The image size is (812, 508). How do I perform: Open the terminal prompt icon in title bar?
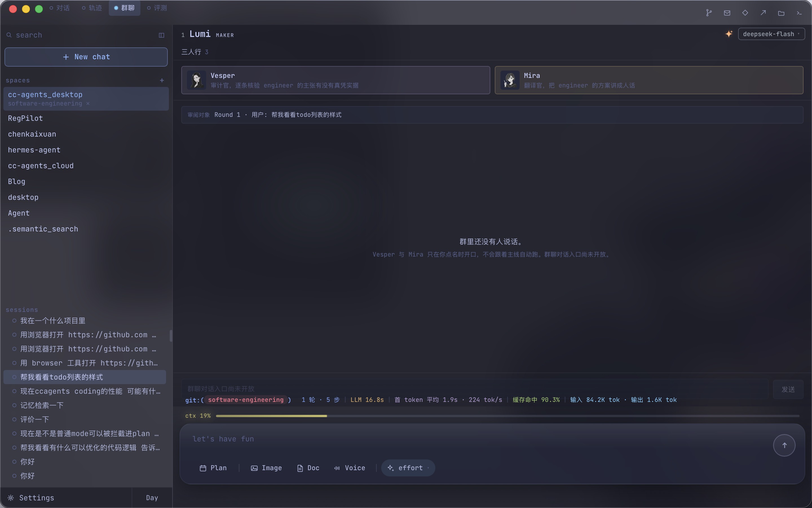click(x=799, y=13)
